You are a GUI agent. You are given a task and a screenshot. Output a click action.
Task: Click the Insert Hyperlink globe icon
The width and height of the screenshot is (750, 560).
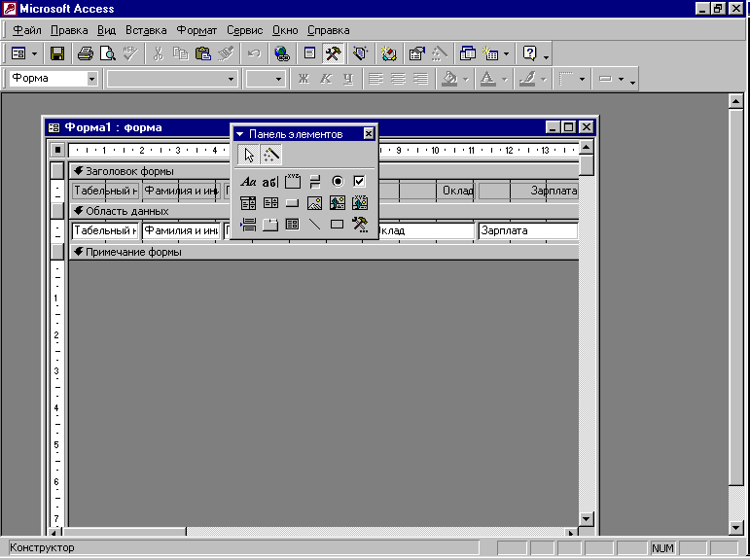pos(282,53)
